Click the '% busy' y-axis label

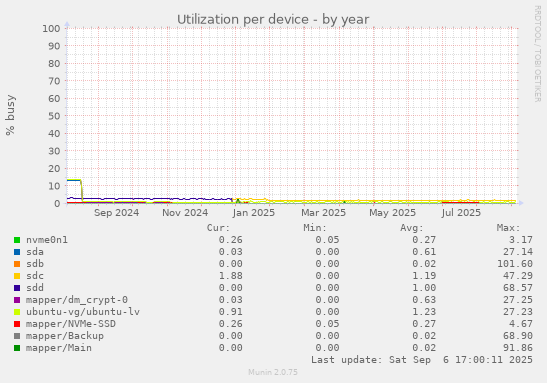(10, 115)
